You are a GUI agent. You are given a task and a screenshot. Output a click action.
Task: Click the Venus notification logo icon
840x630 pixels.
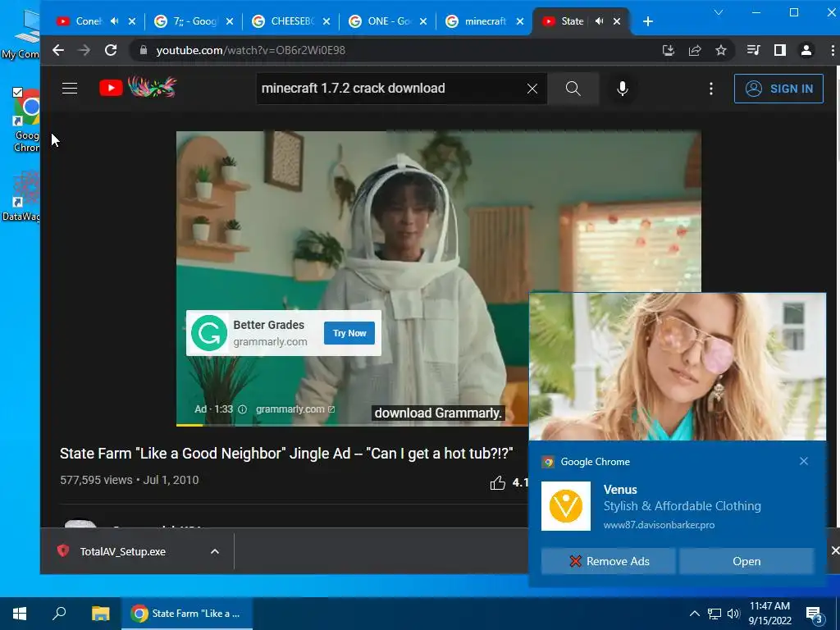[566, 505]
